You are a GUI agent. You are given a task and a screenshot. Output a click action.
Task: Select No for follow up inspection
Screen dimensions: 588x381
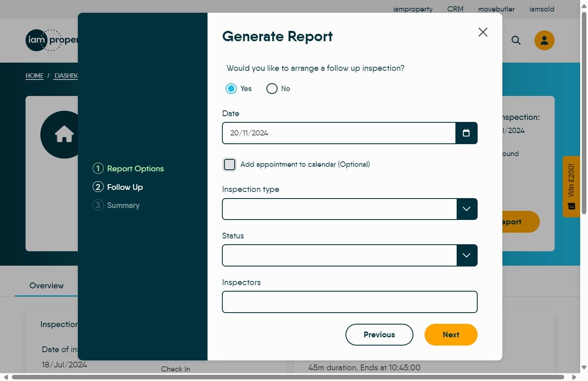[272, 89]
